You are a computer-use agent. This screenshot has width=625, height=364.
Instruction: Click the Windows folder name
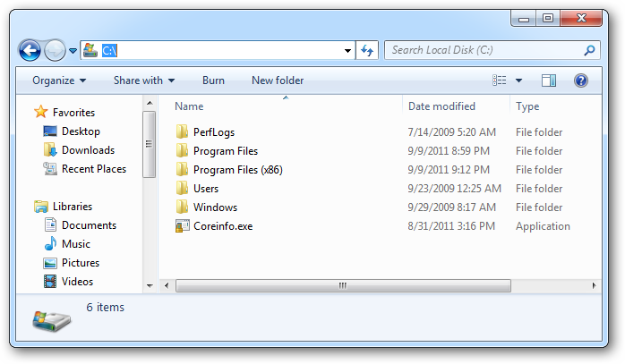pyautogui.click(x=215, y=207)
